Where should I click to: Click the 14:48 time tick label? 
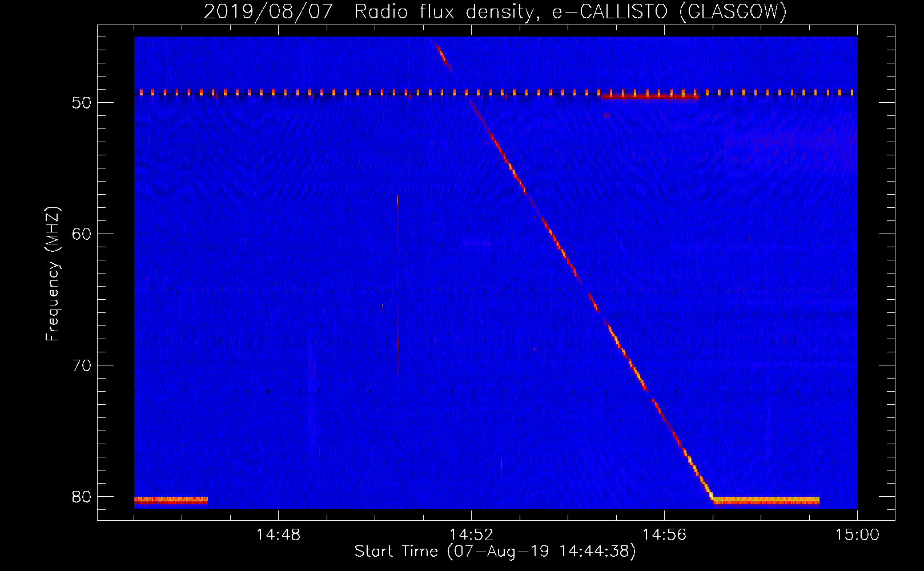click(x=278, y=535)
